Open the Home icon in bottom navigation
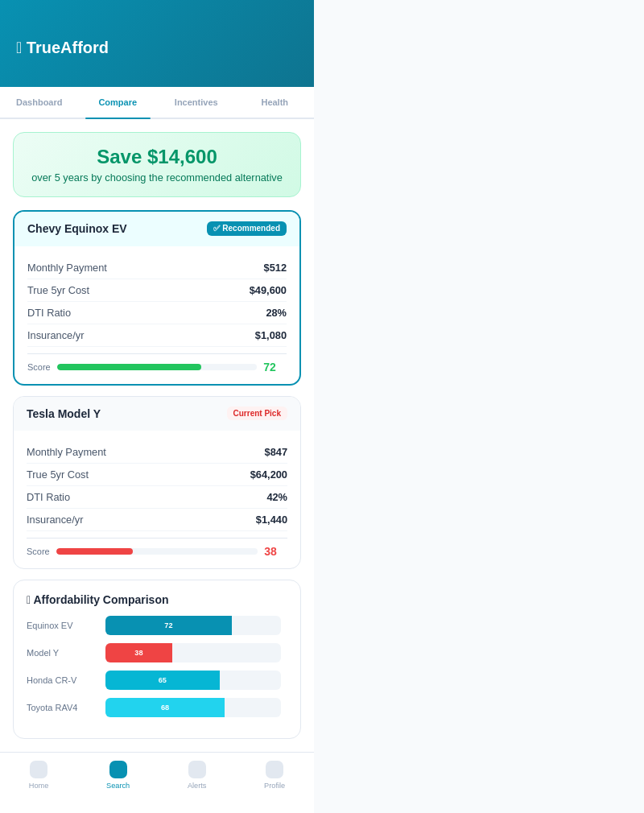The width and height of the screenshot is (644, 813). tap(39, 770)
